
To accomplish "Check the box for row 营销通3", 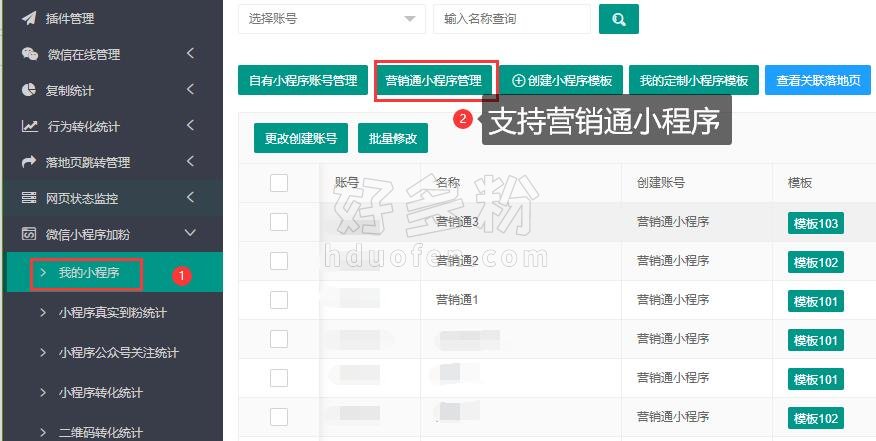I will 279,222.
